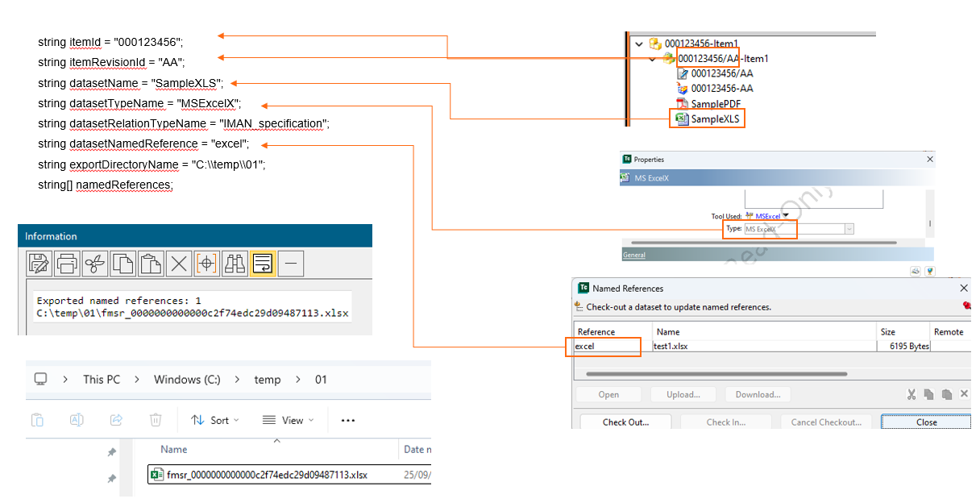Click the upper pin icon in Explorer sidebar
Image resolution: width=980 pixels, height=503 pixels.
112,452
